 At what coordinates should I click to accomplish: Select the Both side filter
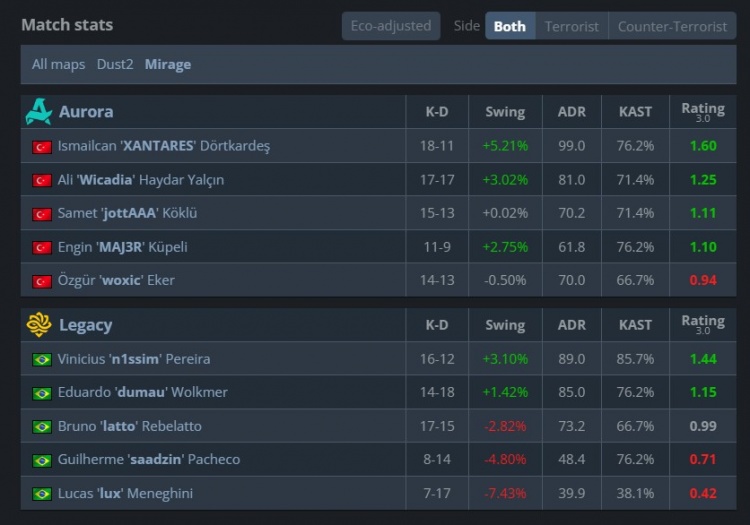click(x=510, y=26)
